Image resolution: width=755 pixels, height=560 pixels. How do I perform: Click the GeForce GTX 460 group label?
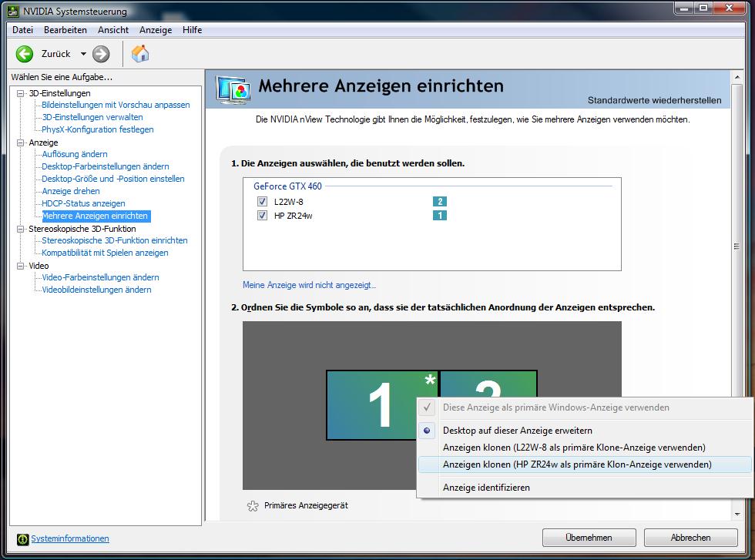287,186
